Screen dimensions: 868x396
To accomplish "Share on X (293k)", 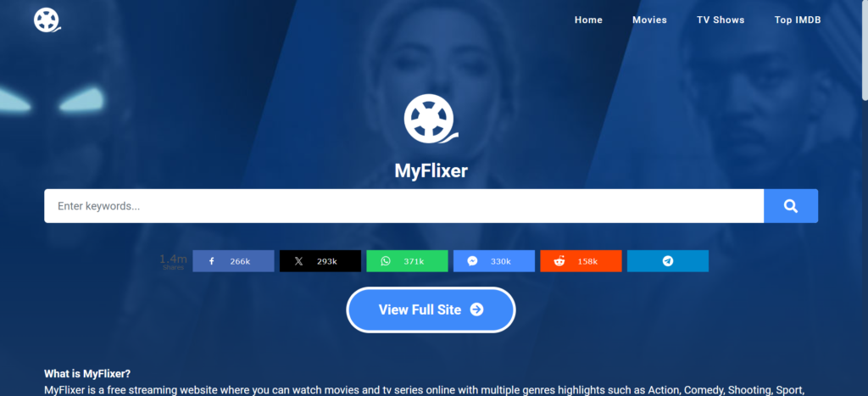I will point(320,261).
